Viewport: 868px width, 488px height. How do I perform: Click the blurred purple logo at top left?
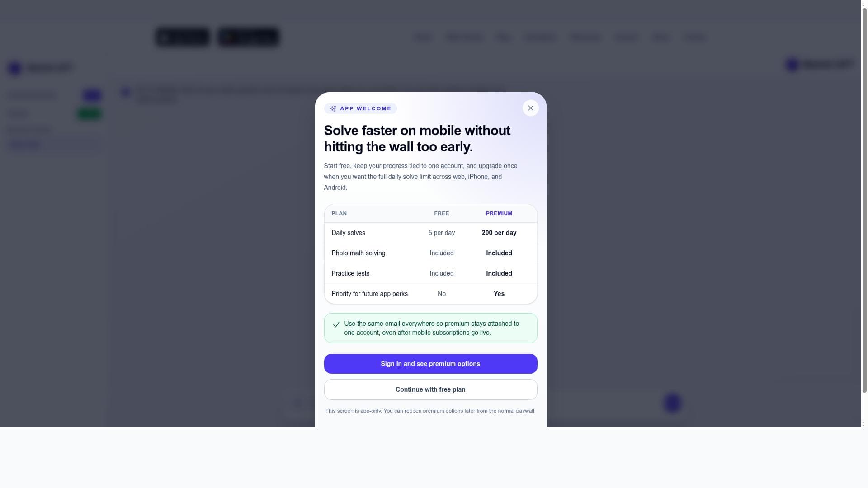(x=15, y=68)
